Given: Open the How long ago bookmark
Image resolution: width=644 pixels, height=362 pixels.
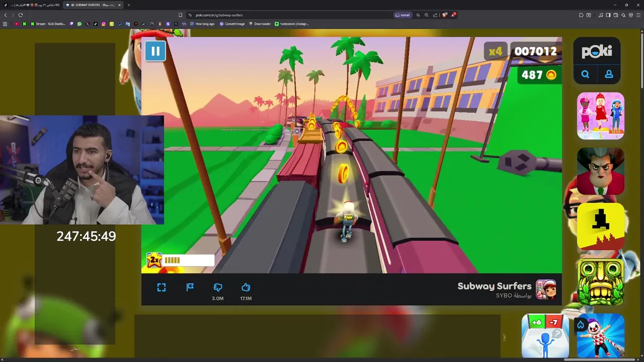Looking at the screenshot, I should (x=202, y=24).
